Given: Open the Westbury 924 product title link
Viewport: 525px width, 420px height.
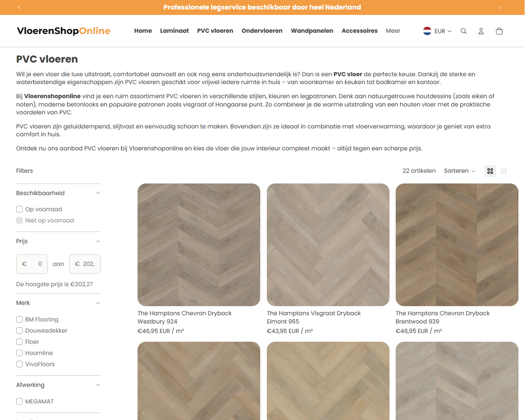Looking at the screenshot, I should click(x=184, y=317).
